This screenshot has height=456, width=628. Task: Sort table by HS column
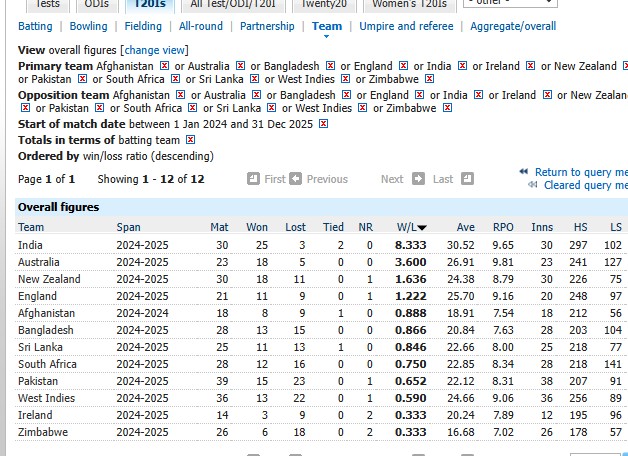(581, 227)
